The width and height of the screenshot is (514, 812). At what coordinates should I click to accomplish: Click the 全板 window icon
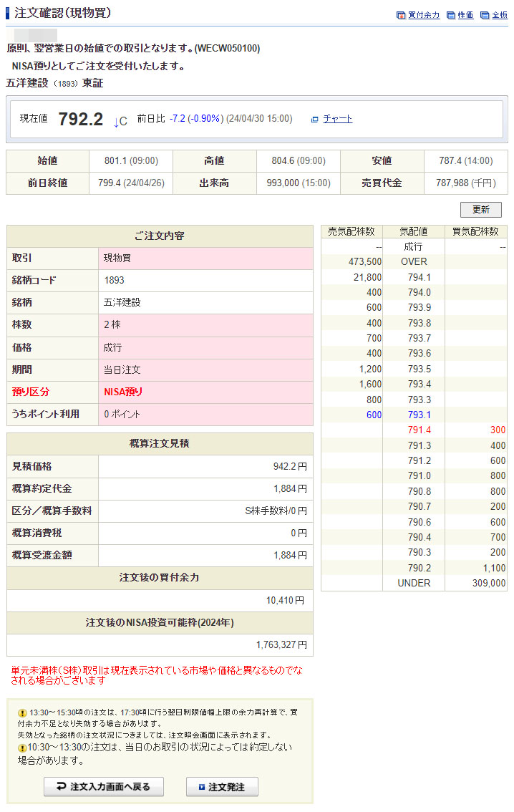(485, 15)
